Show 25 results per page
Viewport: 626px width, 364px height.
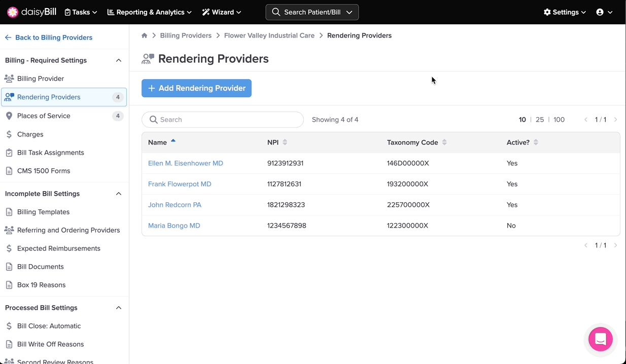(x=540, y=120)
